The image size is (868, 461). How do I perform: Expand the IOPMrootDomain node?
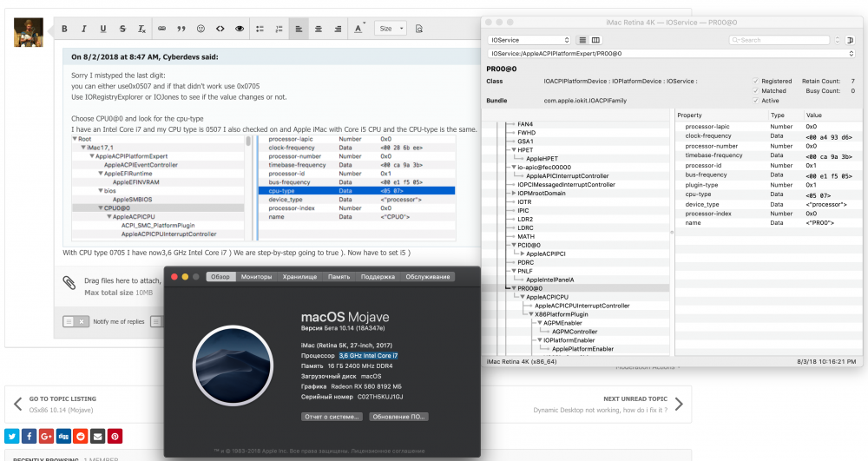coord(514,193)
